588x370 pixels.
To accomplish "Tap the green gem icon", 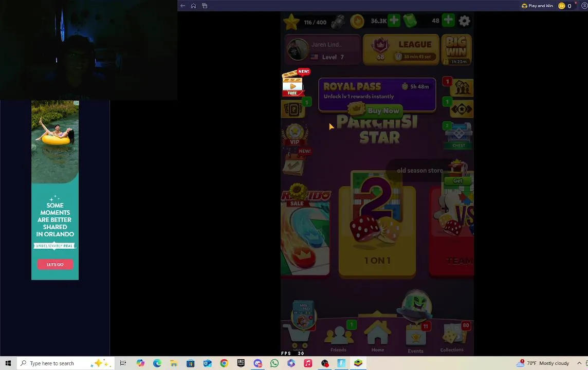I will pos(410,21).
